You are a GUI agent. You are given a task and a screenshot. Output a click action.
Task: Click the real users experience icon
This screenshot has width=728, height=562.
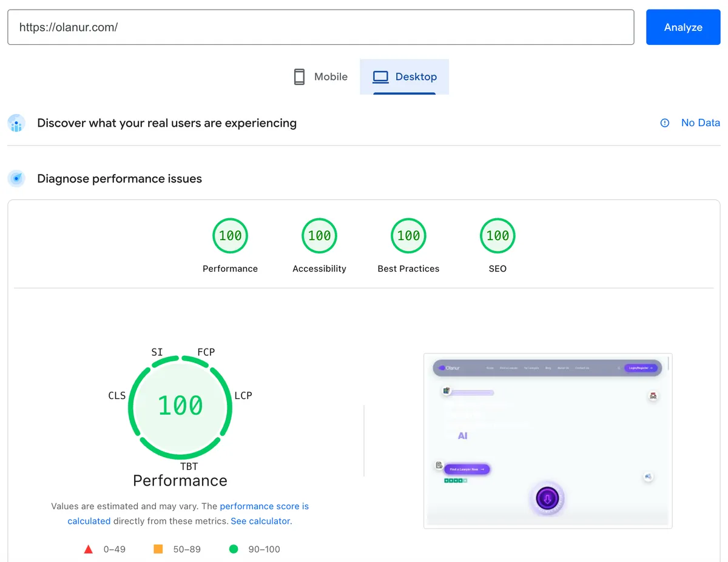pos(16,123)
